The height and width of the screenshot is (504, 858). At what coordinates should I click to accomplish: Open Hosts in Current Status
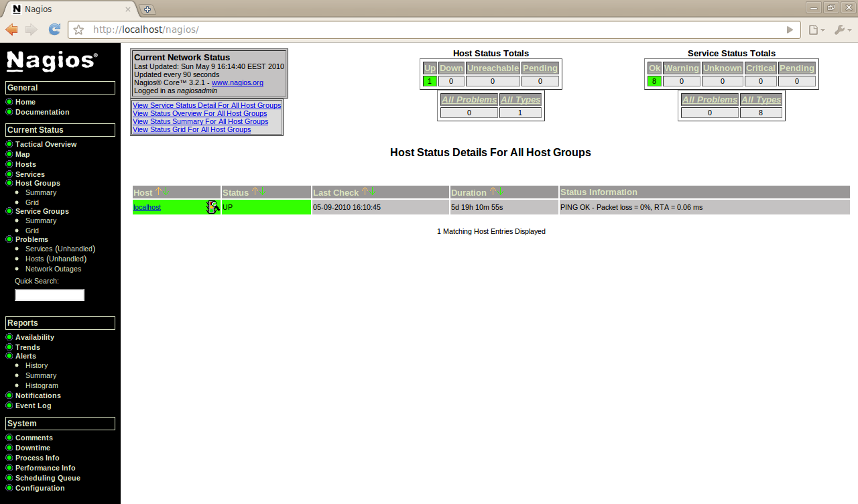click(x=25, y=164)
